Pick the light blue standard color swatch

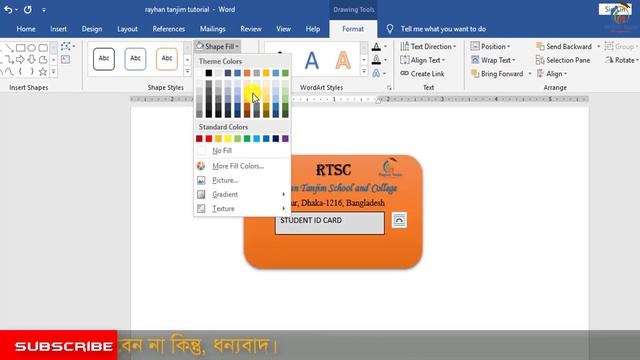pyautogui.click(x=256, y=139)
